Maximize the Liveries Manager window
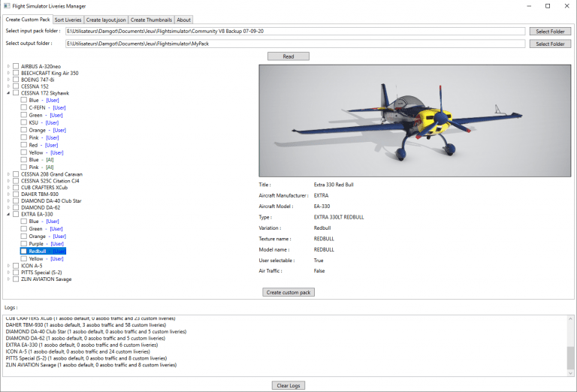The height and width of the screenshot is (392, 577). pyautogui.click(x=548, y=6)
